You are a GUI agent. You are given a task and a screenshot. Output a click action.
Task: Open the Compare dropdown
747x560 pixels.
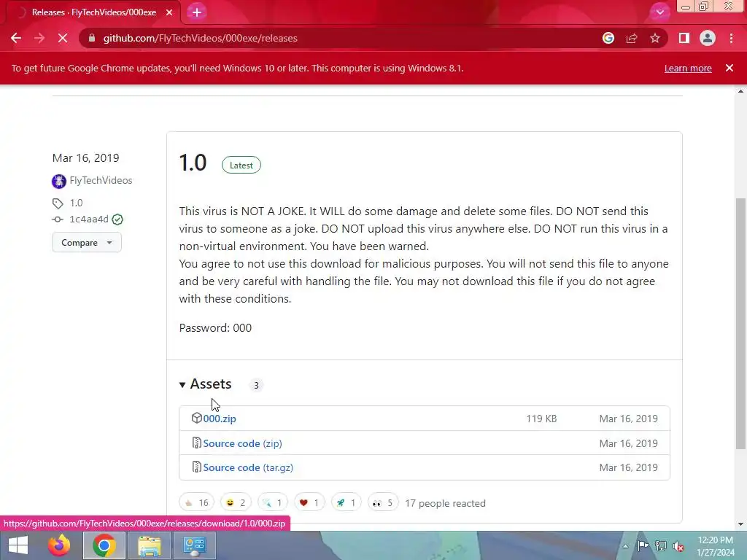coord(87,242)
